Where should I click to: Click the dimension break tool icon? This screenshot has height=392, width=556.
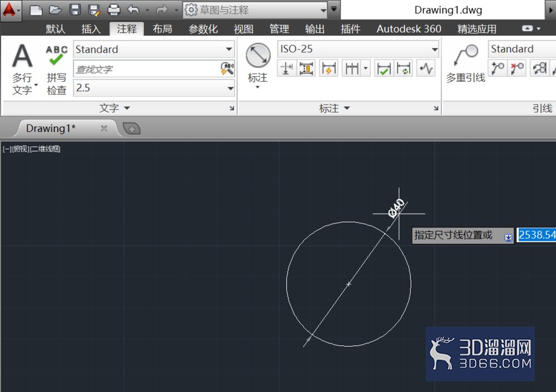pos(286,68)
